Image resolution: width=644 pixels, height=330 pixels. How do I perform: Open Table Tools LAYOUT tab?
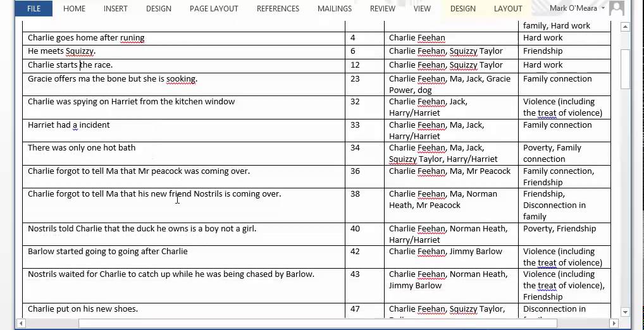tap(507, 9)
